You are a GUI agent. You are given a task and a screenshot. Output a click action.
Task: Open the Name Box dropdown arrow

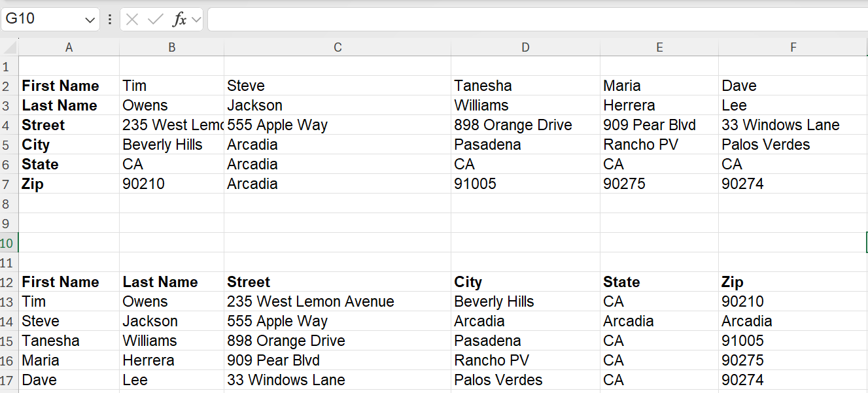click(90, 20)
